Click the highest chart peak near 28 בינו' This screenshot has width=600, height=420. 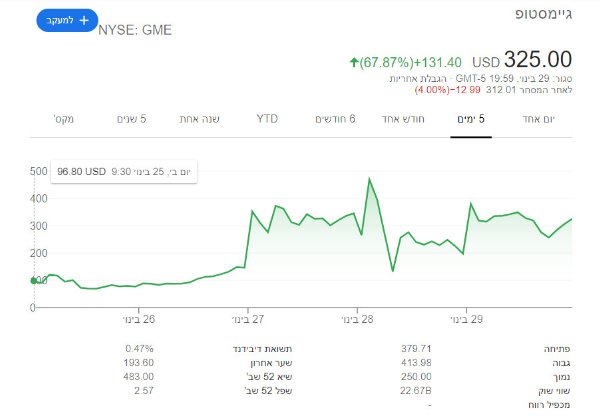pyautogui.click(x=369, y=179)
